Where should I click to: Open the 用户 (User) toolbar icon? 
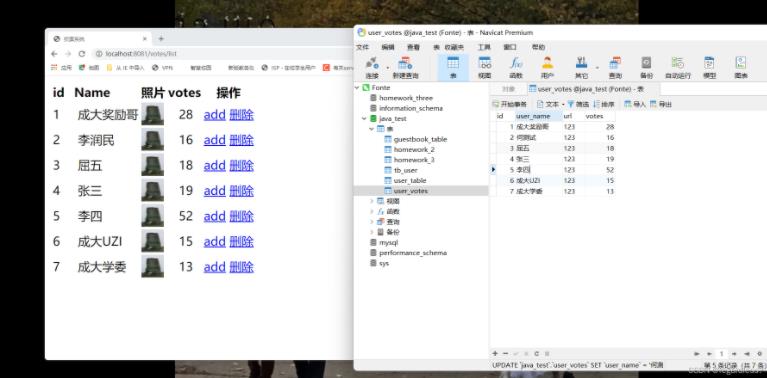pyautogui.click(x=547, y=67)
